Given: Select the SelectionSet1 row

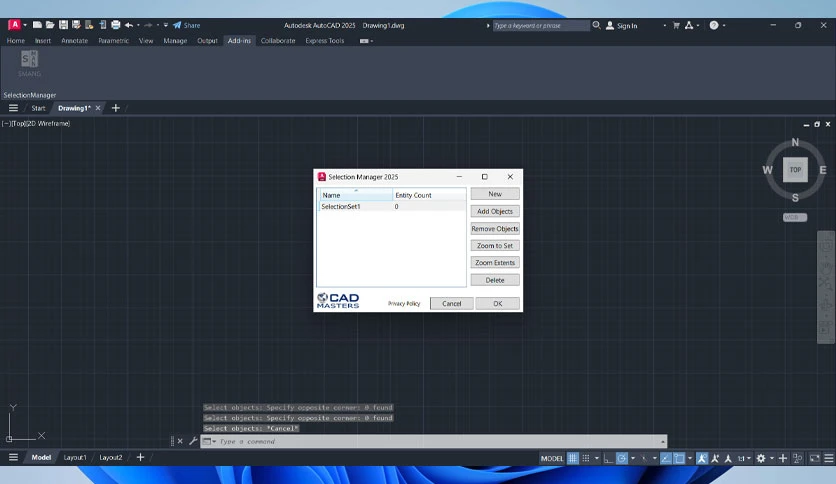Looking at the screenshot, I should coord(392,206).
